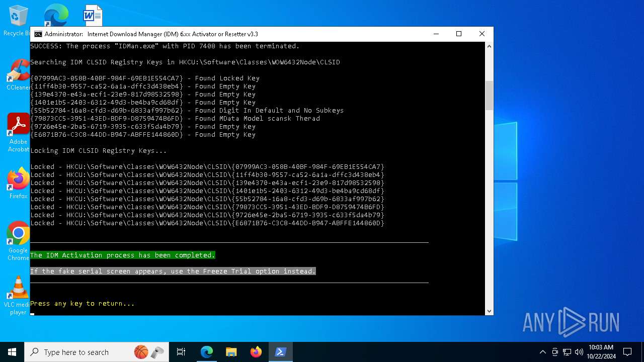The image size is (644, 362).
Task: Launch CCleaner from the desktop
Action: (x=18, y=75)
